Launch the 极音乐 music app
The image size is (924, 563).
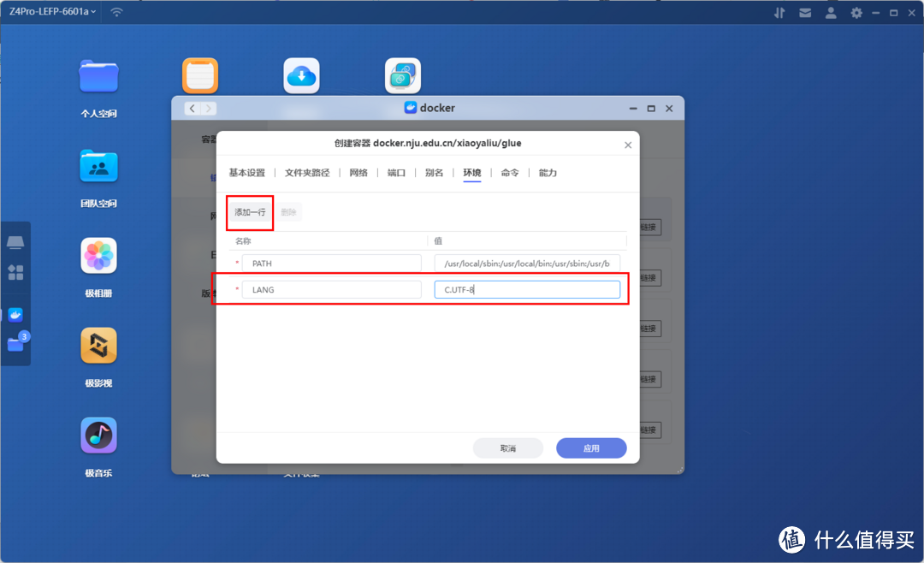98,436
